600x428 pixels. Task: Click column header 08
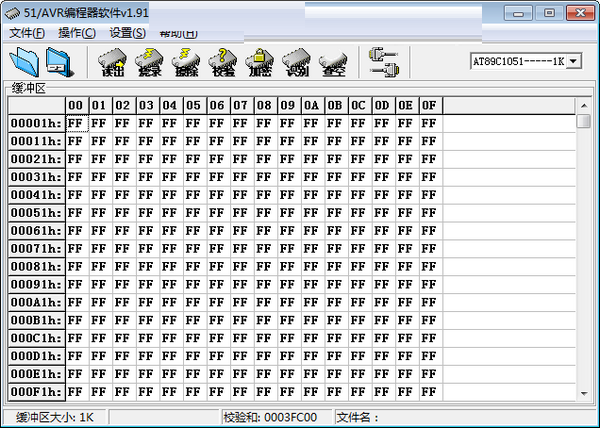266,106
